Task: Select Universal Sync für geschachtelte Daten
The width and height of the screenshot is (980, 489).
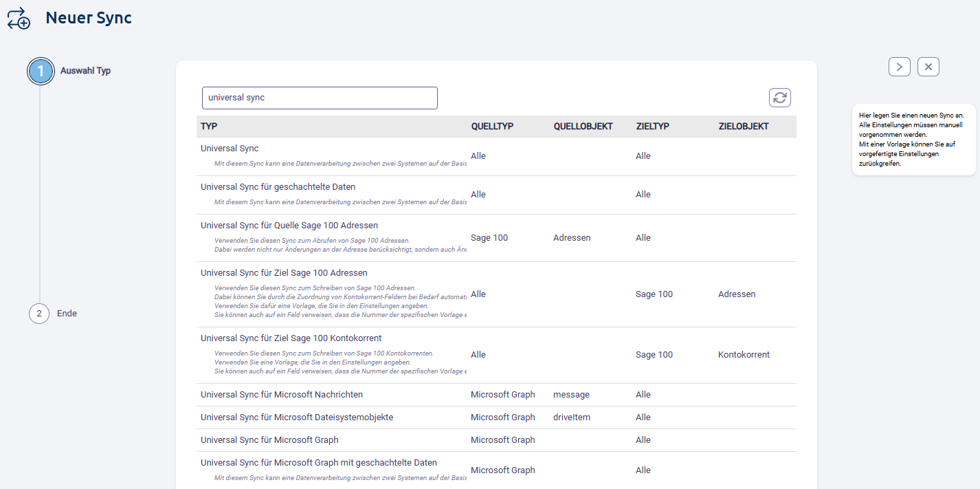Action: pos(278,187)
